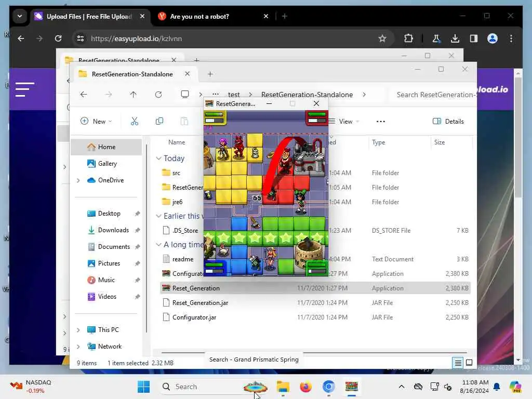Open the Chrome profile avatar
Screen dimensions: 532x399
(x=493, y=38)
